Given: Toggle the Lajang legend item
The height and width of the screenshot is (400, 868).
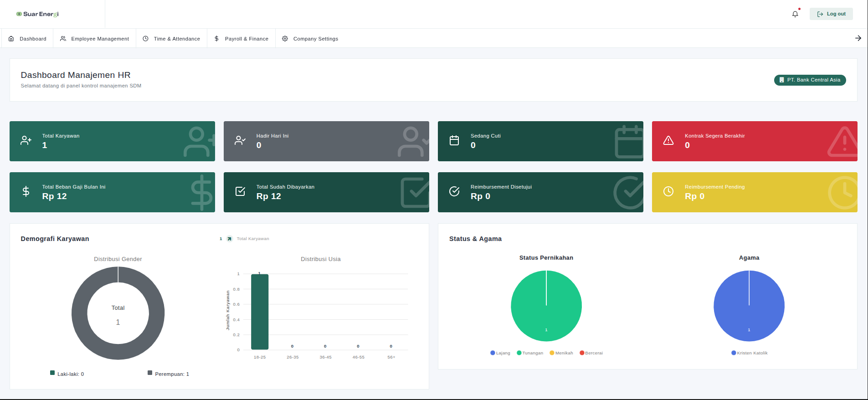Looking at the screenshot, I should [x=500, y=353].
